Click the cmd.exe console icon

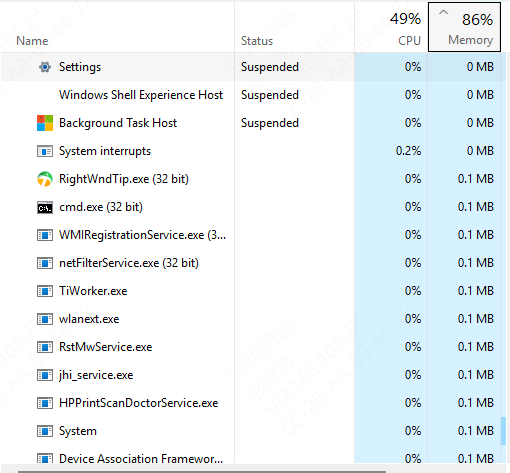[45, 207]
